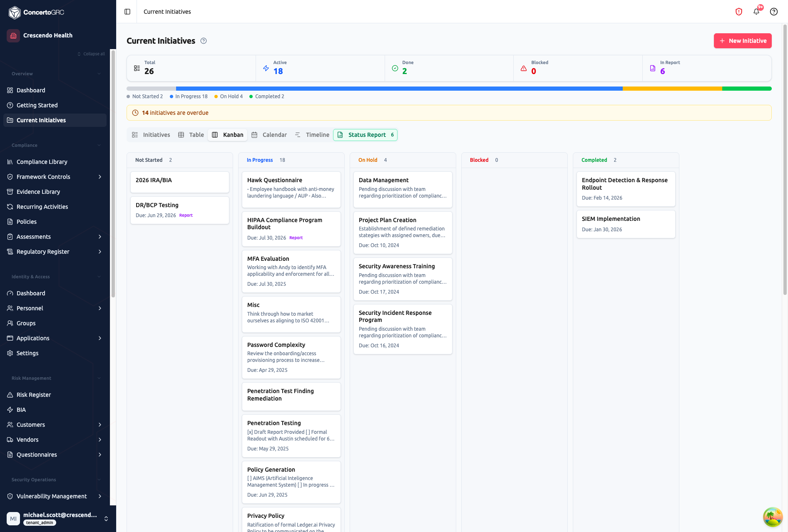
Task: Click the In Report document icon
Action: (653, 68)
